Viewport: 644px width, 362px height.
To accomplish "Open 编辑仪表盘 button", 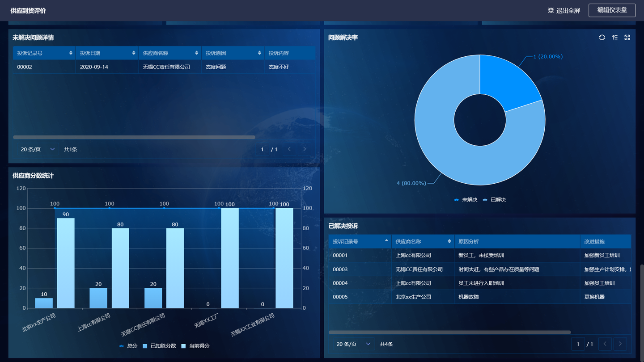I will point(612,10).
